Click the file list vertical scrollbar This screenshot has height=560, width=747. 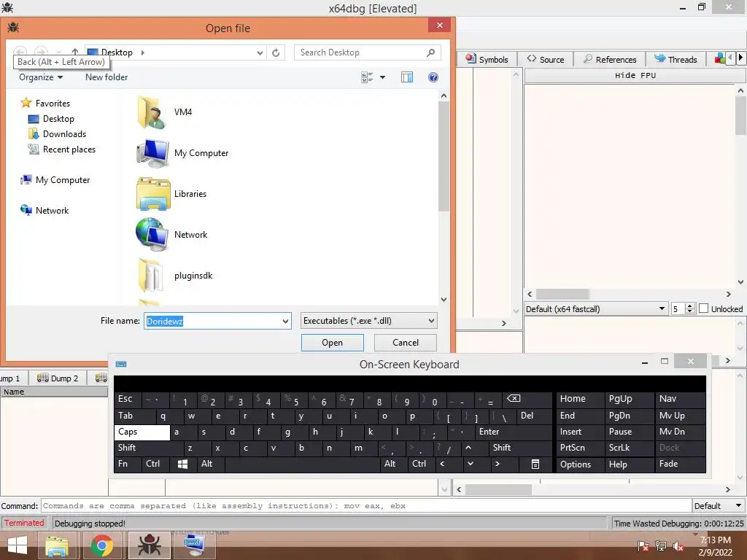click(x=444, y=156)
